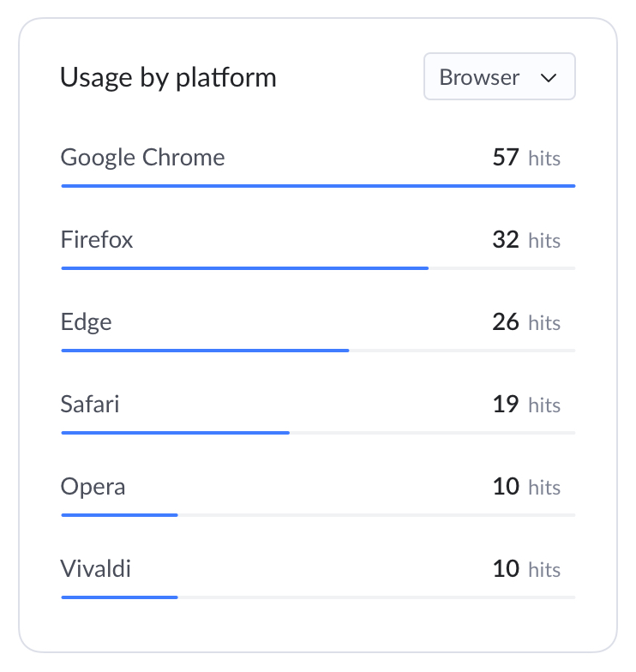The width and height of the screenshot is (636, 672).
Task: Click the Firefox progress bar
Action: [318, 268]
